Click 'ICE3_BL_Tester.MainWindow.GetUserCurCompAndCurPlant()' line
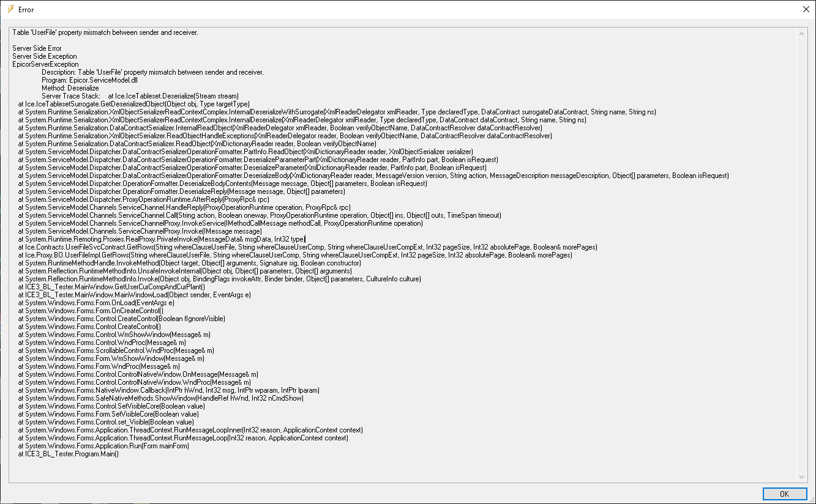 [x=111, y=287]
